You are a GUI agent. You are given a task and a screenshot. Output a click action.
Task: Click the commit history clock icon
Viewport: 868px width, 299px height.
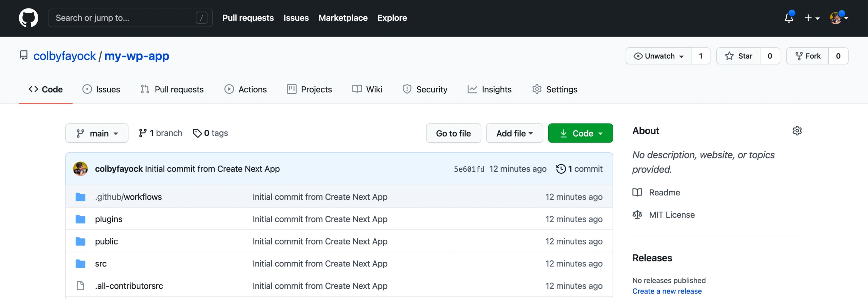coord(561,169)
